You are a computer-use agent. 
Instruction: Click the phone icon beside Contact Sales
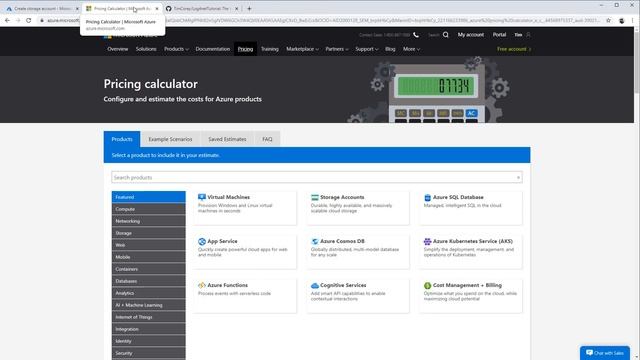(416, 35)
